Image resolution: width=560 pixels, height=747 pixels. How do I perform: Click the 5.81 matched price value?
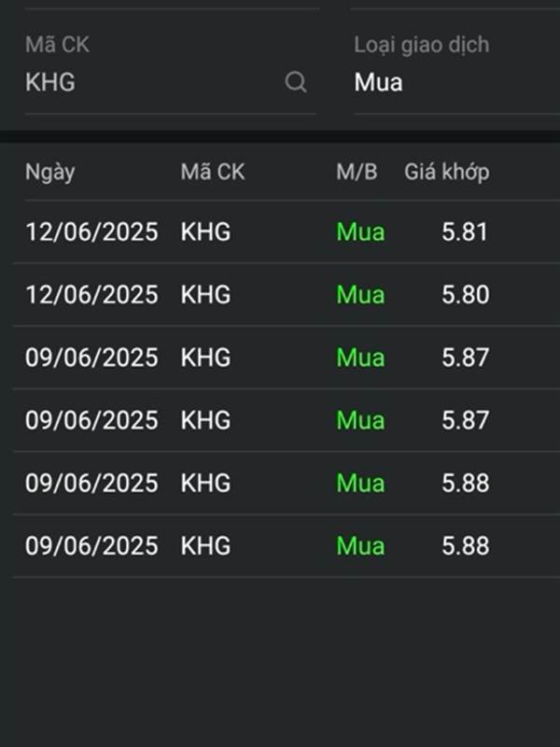coord(465,233)
